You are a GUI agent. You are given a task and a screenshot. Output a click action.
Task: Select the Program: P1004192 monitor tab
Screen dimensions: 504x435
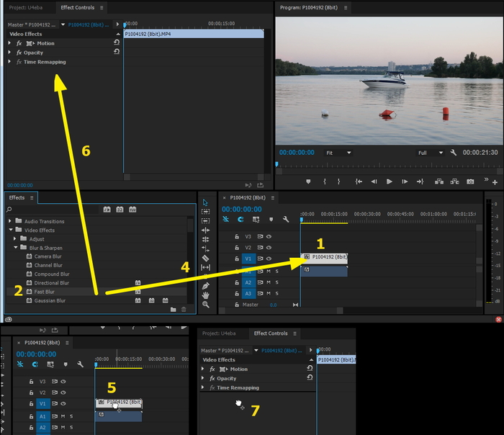pos(310,8)
